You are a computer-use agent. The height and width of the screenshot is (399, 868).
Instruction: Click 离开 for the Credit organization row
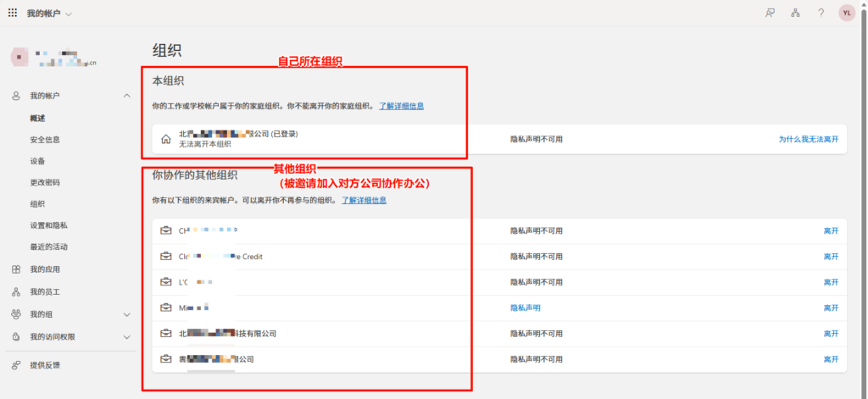click(x=830, y=257)
